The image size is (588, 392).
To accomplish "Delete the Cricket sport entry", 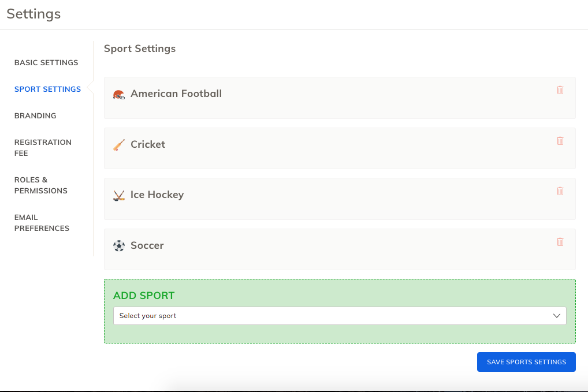I will click(560, 141).
